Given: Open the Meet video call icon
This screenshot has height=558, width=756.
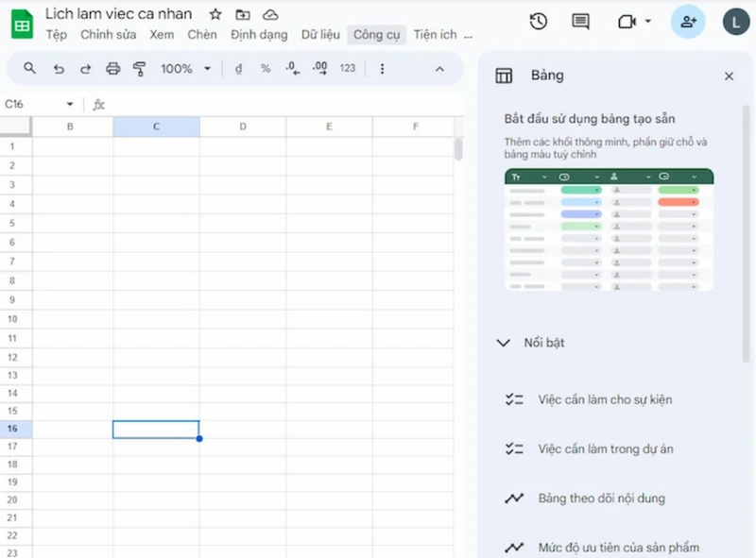Looking at the screenshot, I should (624, 20).
